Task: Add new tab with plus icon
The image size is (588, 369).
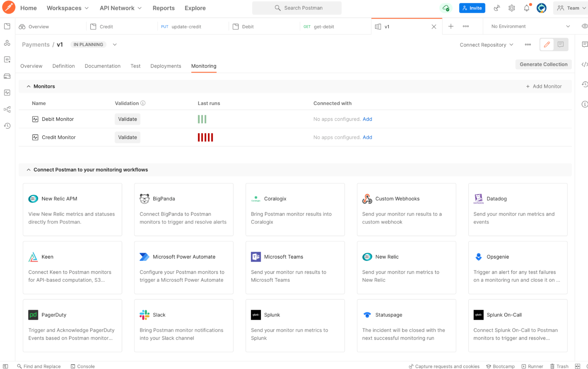Action: (x=451, y=26)
